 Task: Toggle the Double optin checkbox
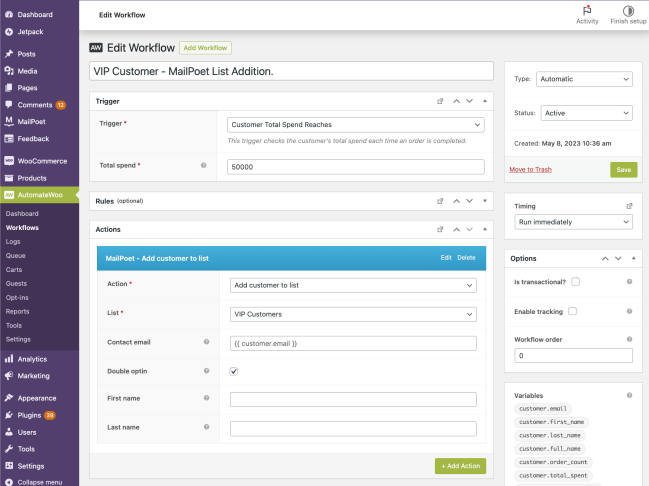(x=234, y=371)
